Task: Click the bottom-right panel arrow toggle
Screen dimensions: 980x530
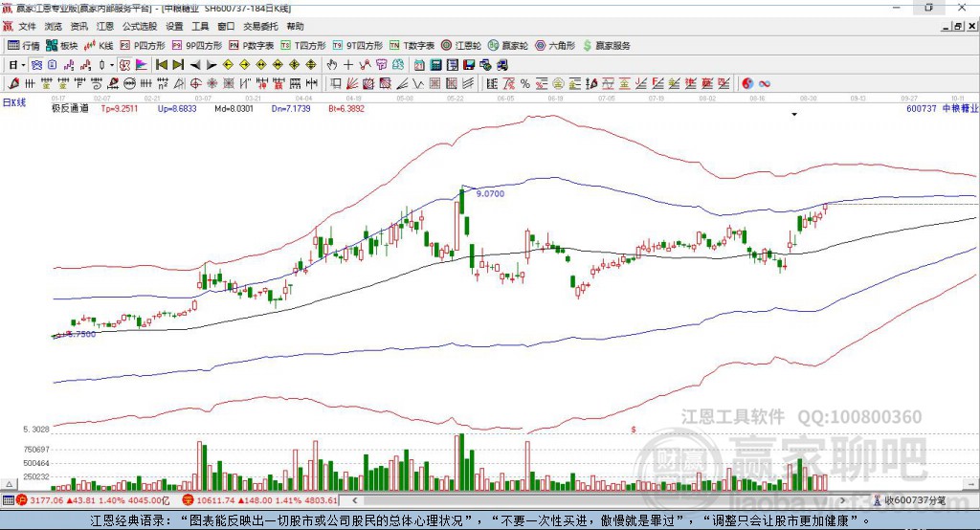Action: 971,484
